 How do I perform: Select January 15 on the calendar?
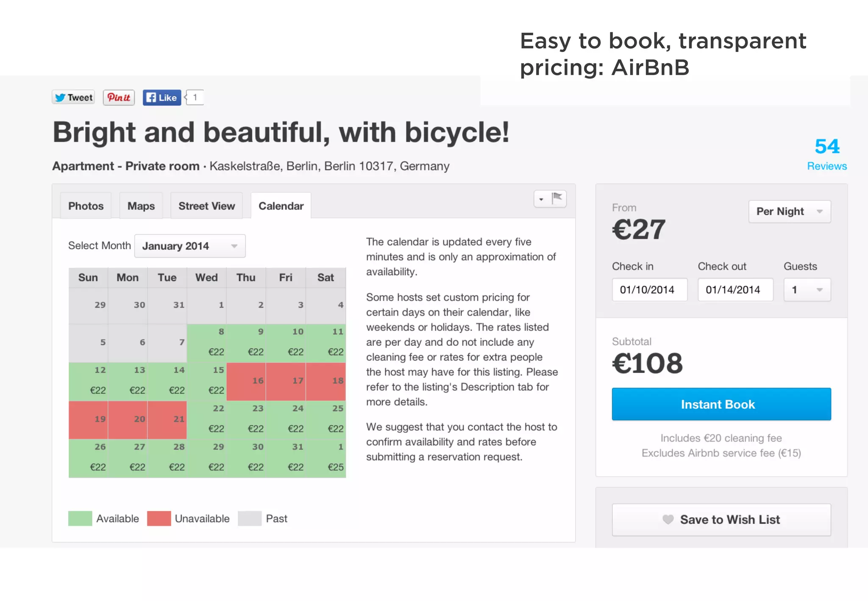pyautogui.click(x=206, y=382)
